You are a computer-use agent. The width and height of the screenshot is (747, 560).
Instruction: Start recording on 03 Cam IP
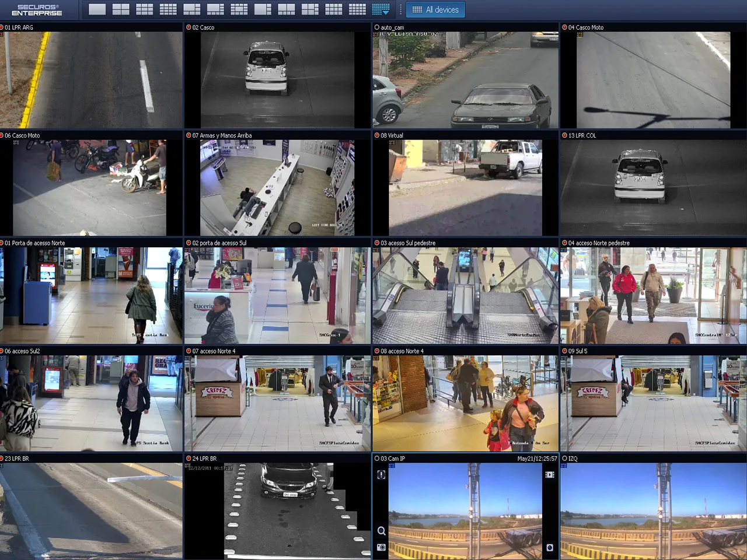549,547
